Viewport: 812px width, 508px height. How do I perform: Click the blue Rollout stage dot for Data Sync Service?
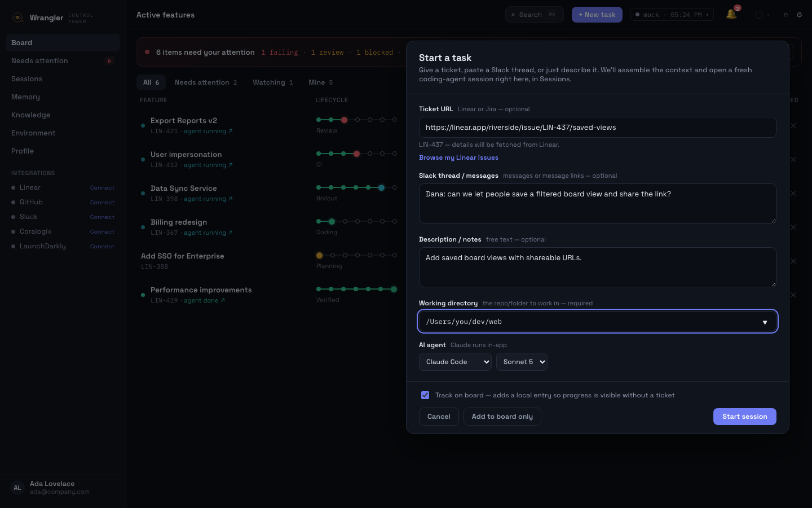(381, 187)
